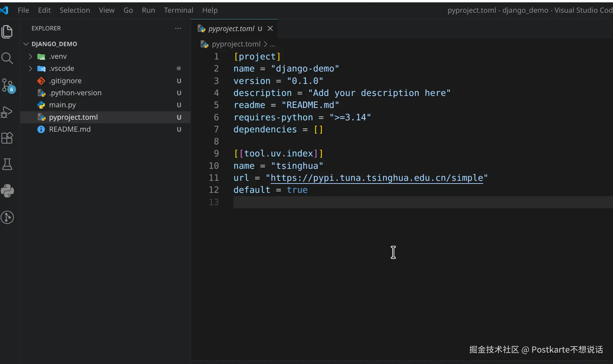613x364 pixels.
Task: Expand the .vscode folder
Action: pyautogui.click(x=30, y=69)
